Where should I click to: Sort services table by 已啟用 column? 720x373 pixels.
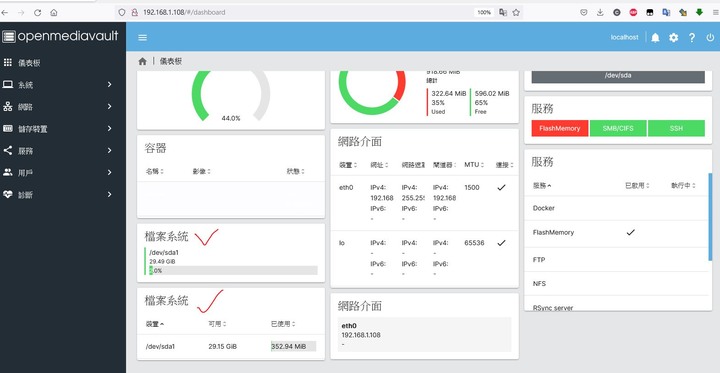[x=637, y=186]
